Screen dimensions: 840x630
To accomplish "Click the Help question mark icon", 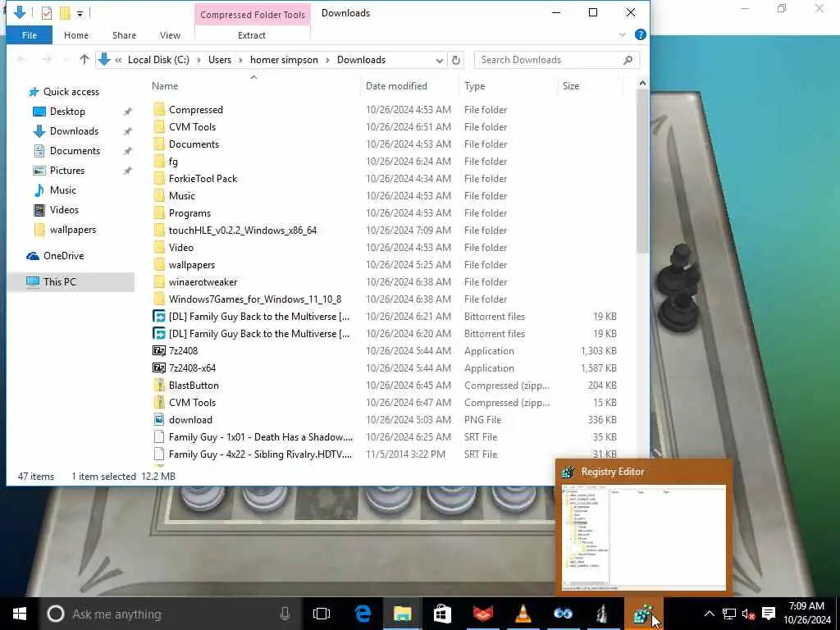I will [640, 34].
